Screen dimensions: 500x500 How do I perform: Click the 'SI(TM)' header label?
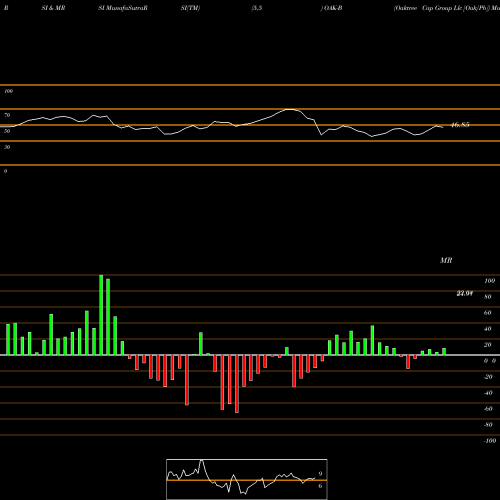tap(190, 8)
